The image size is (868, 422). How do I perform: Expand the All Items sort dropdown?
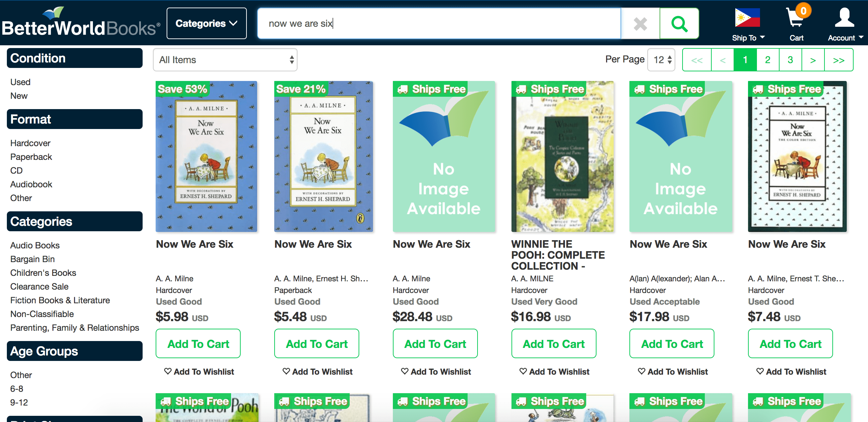pos(225,60)
